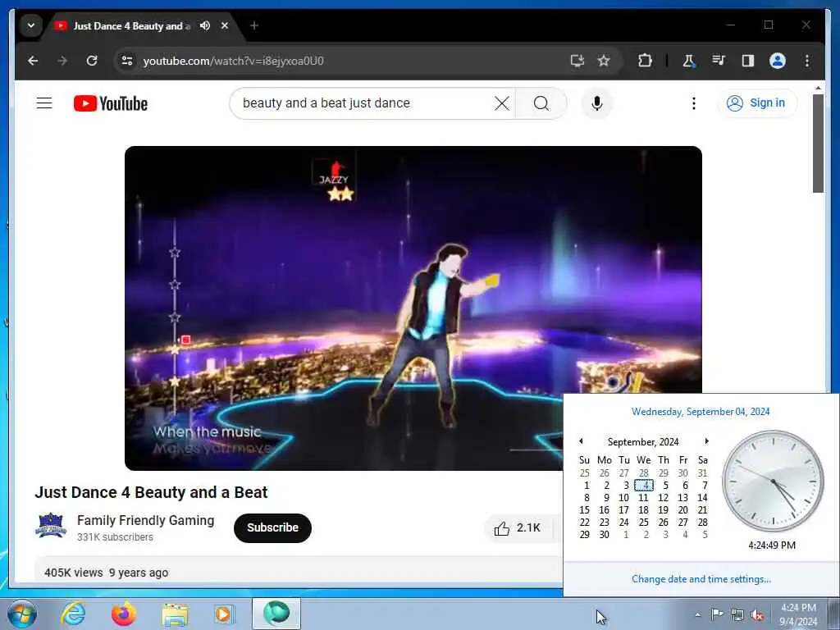
Task: Click the video player to pause
Action: pyautogui.click(x=413, y=308)
